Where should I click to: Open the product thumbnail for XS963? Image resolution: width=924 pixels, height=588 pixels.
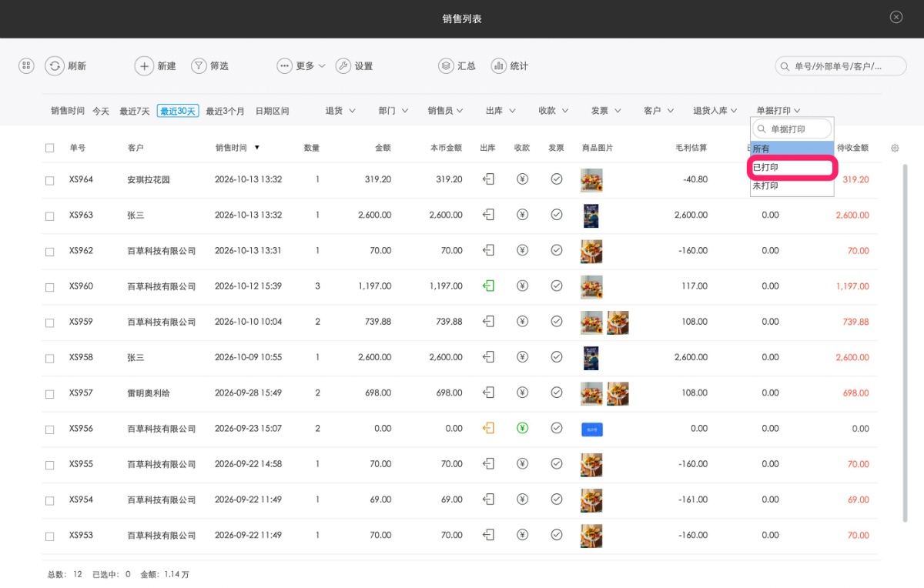tap(591, 215)
